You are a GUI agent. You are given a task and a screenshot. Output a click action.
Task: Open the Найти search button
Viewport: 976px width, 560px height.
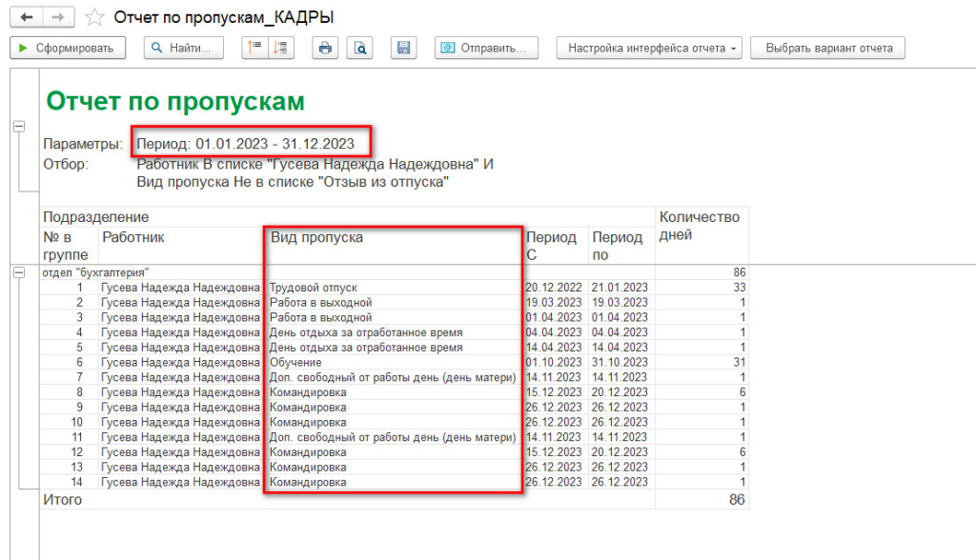184,48
